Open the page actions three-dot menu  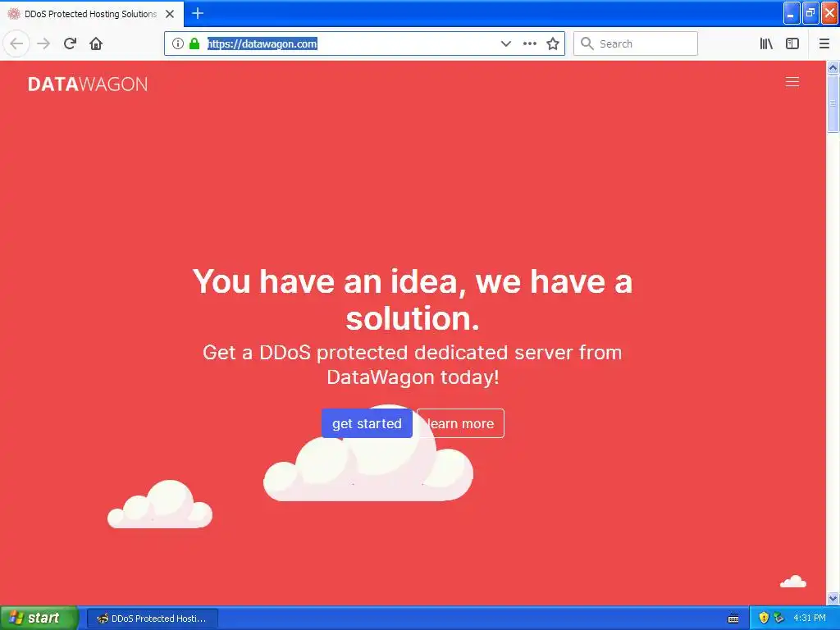pyautogui.click(x=529, y=43)
